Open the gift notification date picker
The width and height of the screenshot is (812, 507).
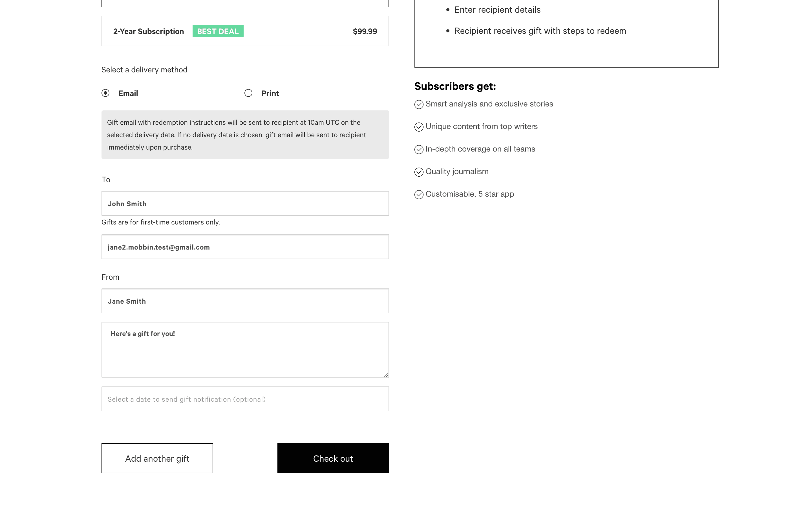[x=245, y=399]
